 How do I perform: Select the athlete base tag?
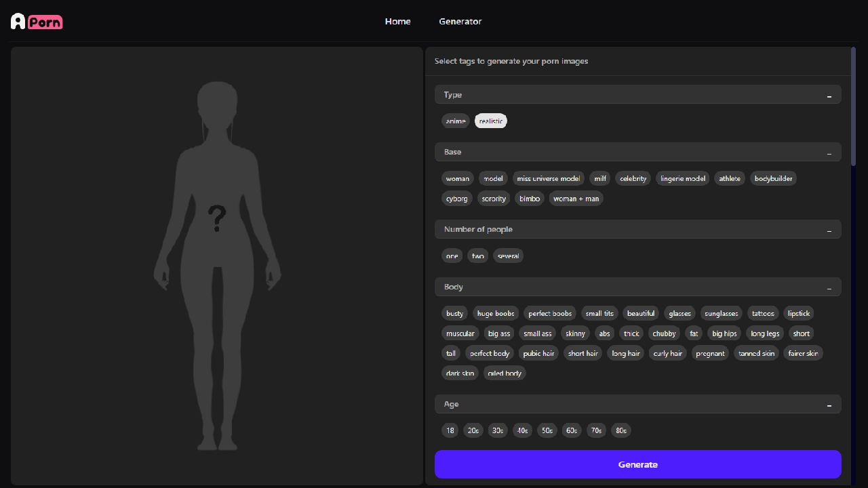click(x=730, y=179)
